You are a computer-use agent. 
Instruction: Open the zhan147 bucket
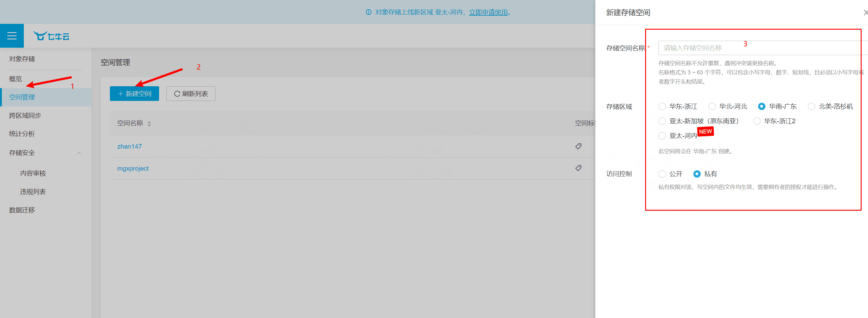click(129, 146)
